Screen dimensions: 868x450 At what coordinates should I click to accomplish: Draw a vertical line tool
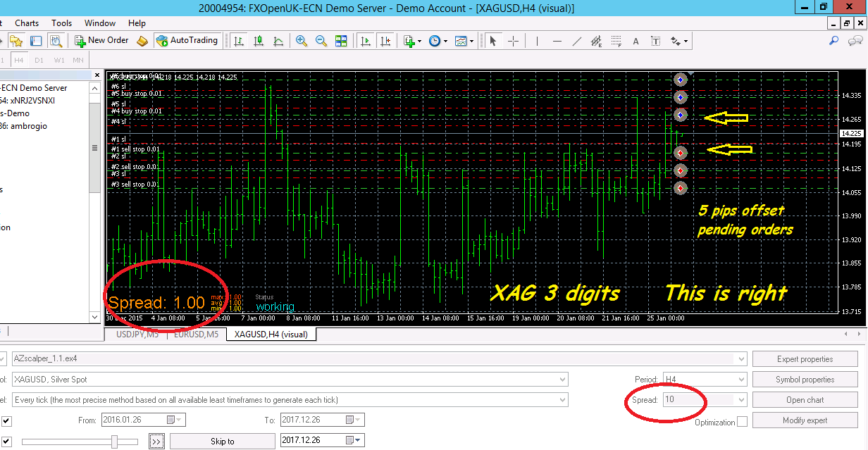[x=538, y=41]
